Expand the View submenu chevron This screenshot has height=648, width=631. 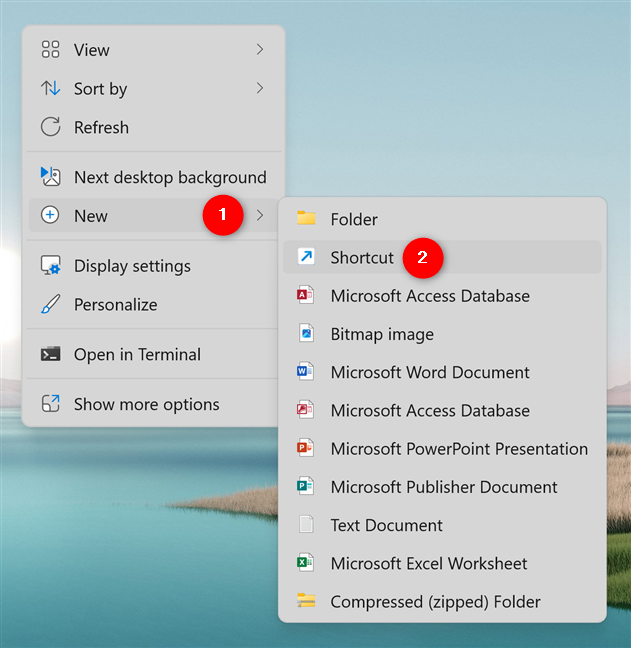click(x=260, y=50)
